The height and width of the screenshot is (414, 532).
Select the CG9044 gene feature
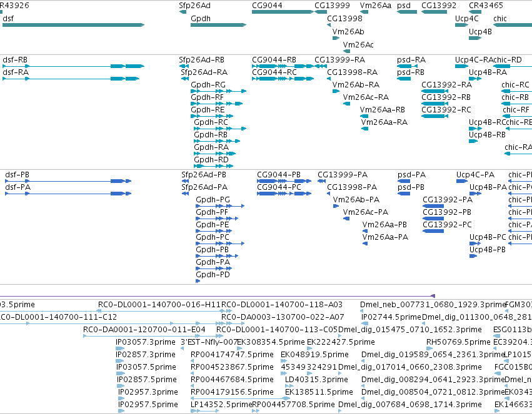tap(283, 12)
